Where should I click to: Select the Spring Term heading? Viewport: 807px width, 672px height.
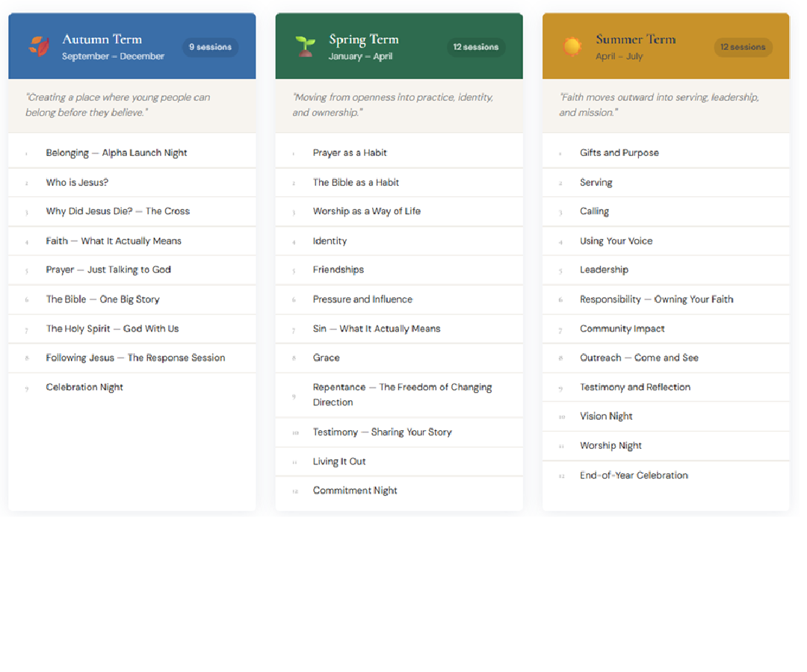pyautogui.click(x=363, y=40)
